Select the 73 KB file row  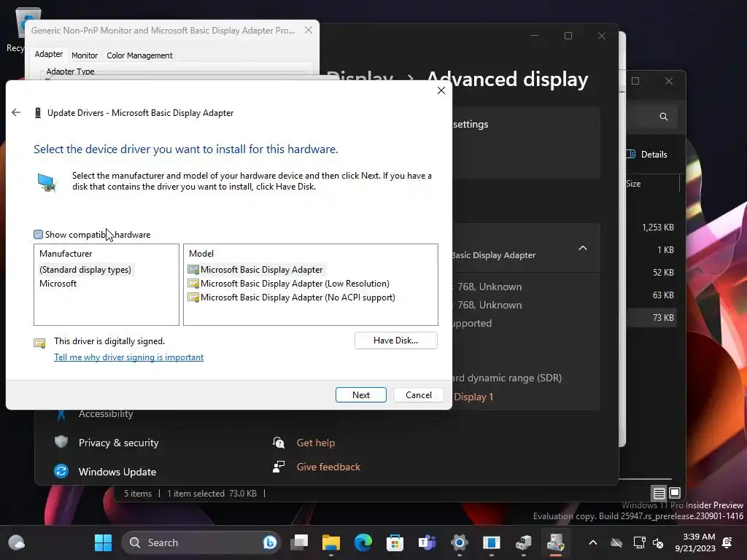click(651, 318)
